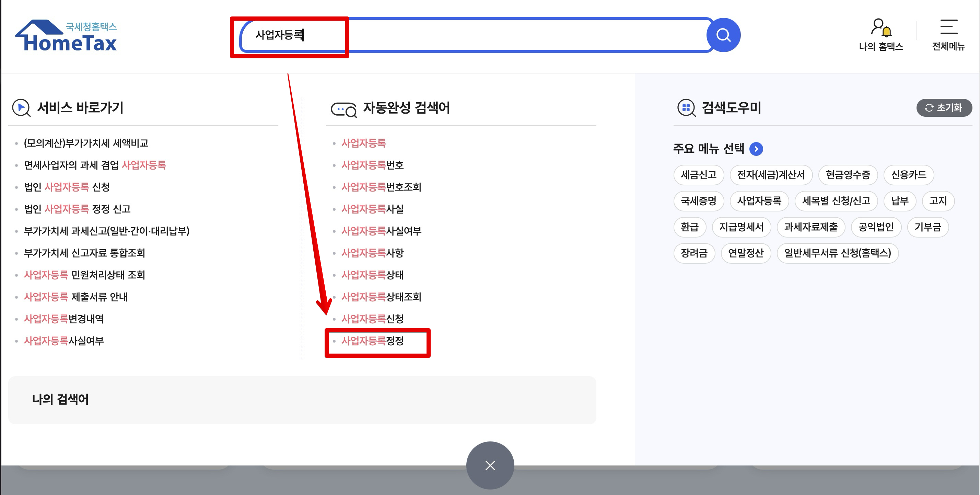The height and width of the screenshot is (495, 980).
Task: Click the 자동완성 검색어 chat-search icon
Action: point(343,110)
